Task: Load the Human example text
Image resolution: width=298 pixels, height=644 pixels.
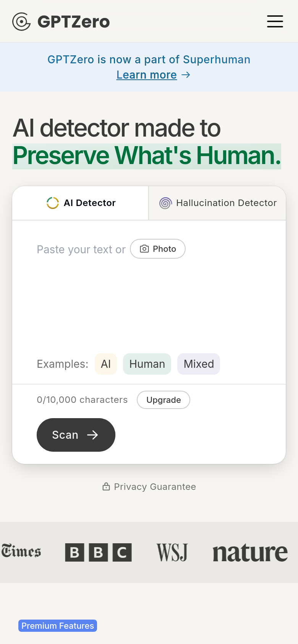Action: [147, 364]
